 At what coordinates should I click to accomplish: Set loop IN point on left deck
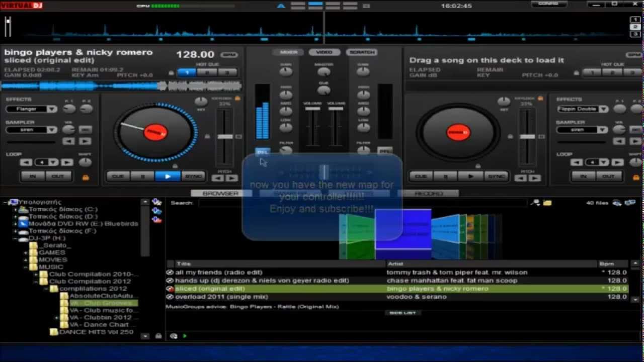33,176
